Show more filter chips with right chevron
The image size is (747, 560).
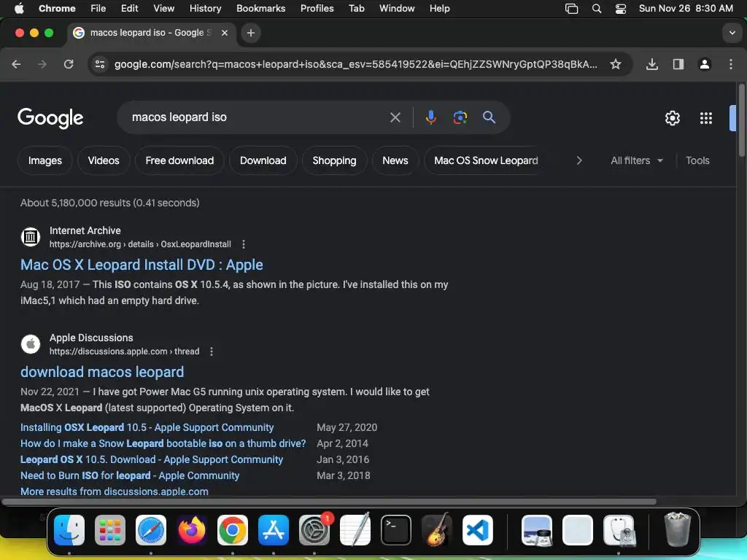coord(578,160)
